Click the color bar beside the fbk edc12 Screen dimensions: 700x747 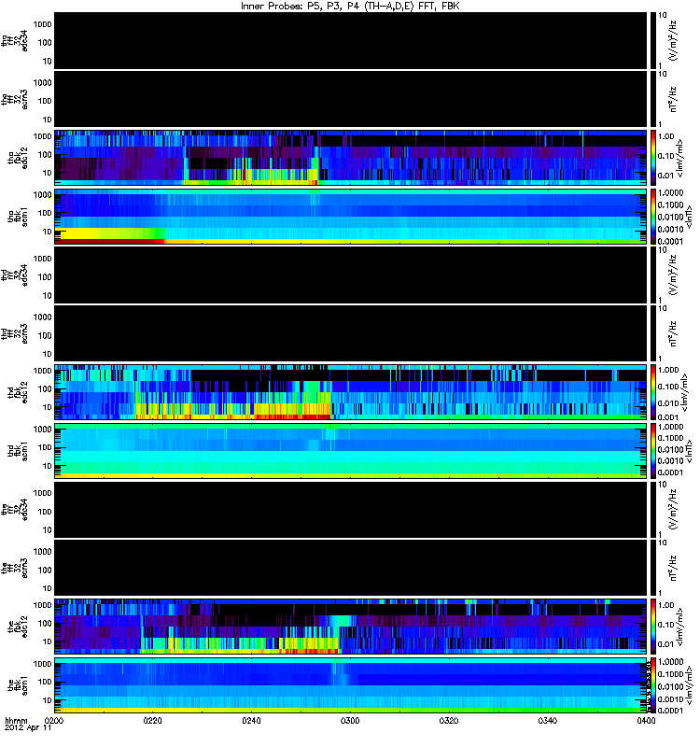pyautogui.click(x=652, y=627)
